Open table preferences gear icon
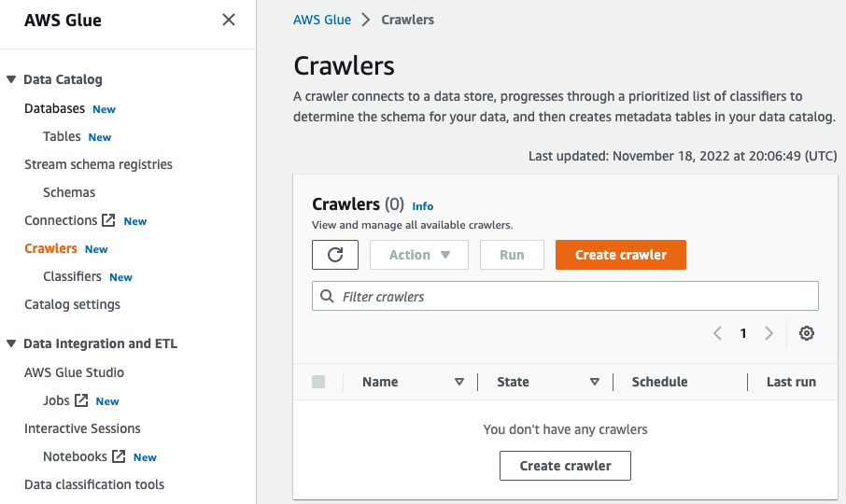 point(807,333)
